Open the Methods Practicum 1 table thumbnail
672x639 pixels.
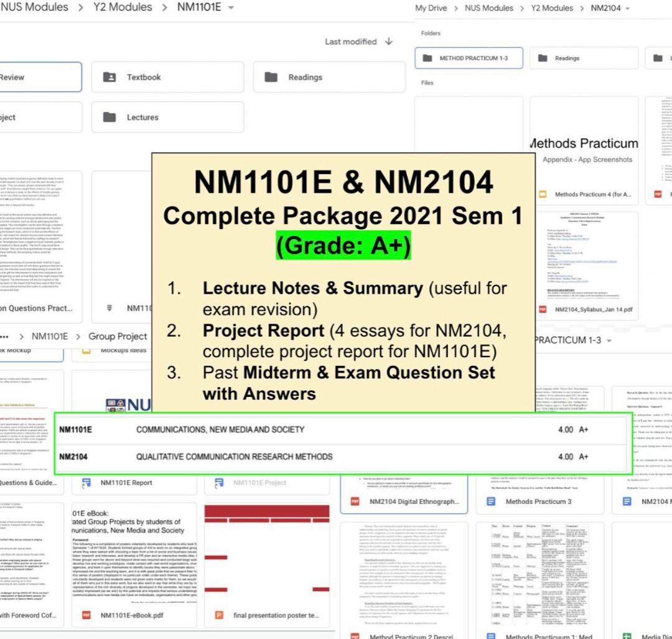[540, 574]
